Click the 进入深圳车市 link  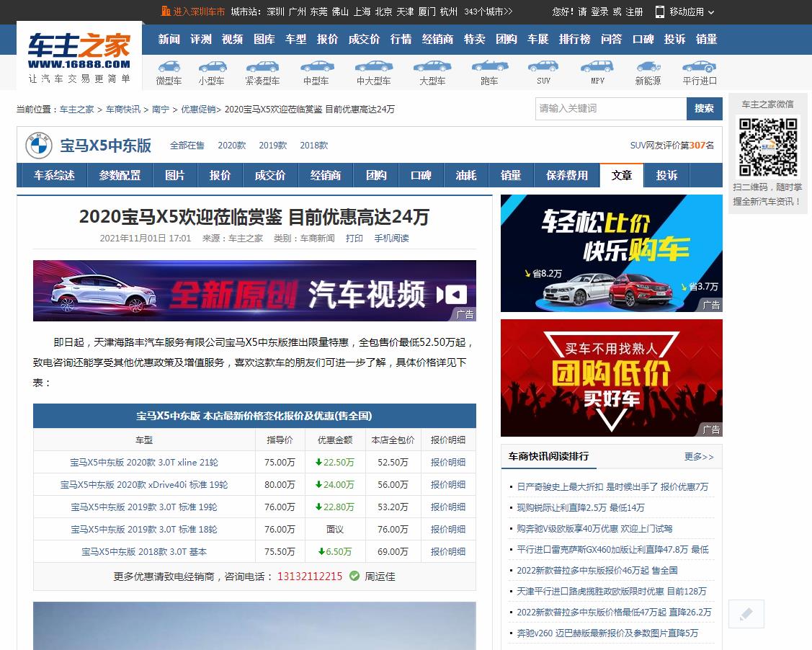[199, 12]
